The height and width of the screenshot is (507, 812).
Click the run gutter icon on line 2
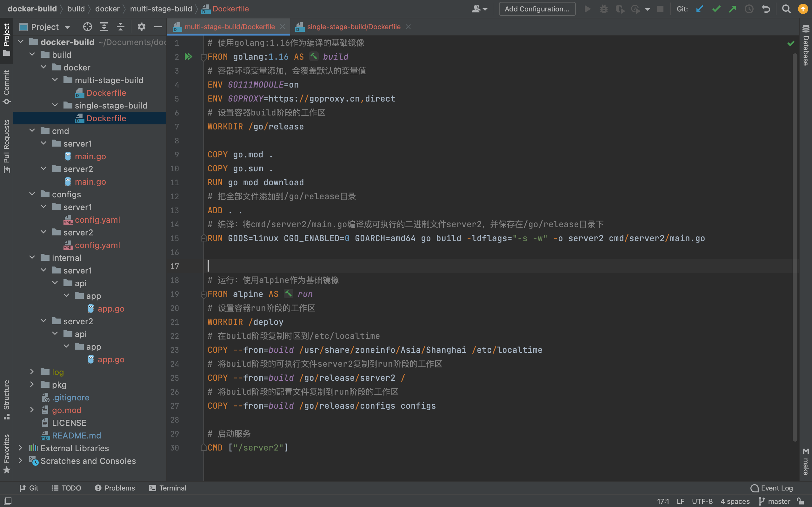click(189, 57)
